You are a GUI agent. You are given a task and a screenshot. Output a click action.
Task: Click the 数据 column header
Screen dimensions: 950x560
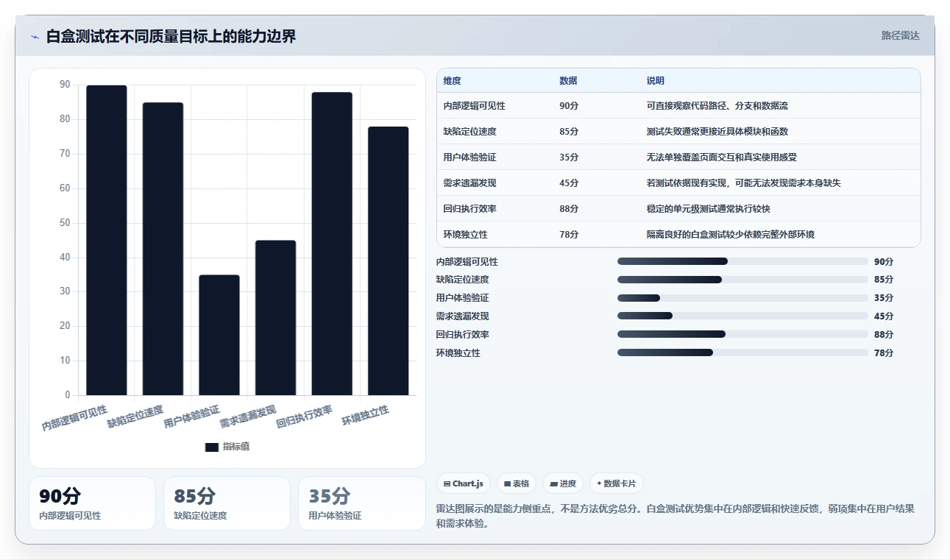click(568, 81)
